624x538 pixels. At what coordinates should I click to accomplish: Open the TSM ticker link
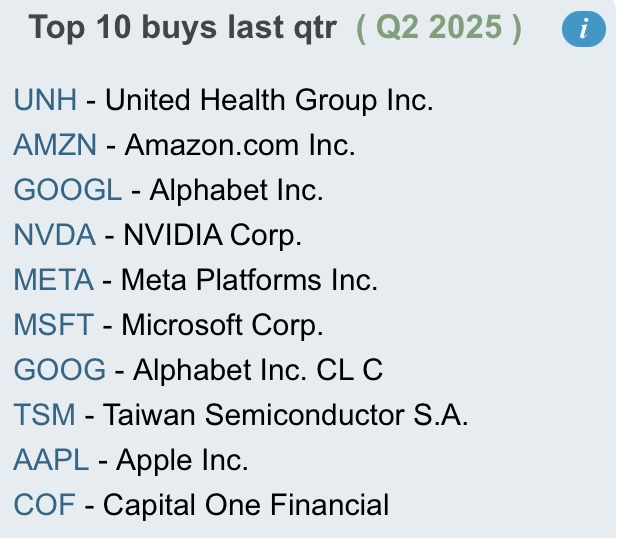point(44,415)
